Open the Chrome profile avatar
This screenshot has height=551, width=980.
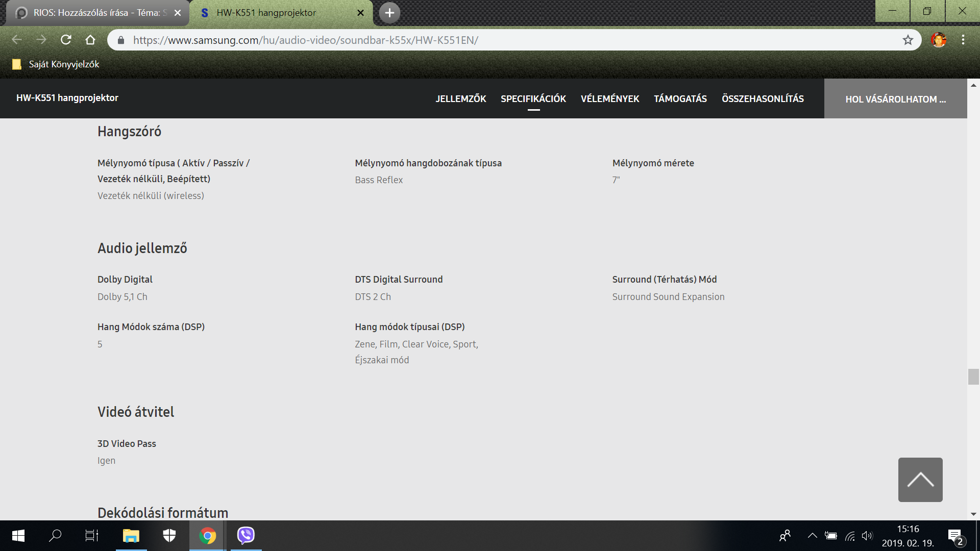tap(938, 40)
